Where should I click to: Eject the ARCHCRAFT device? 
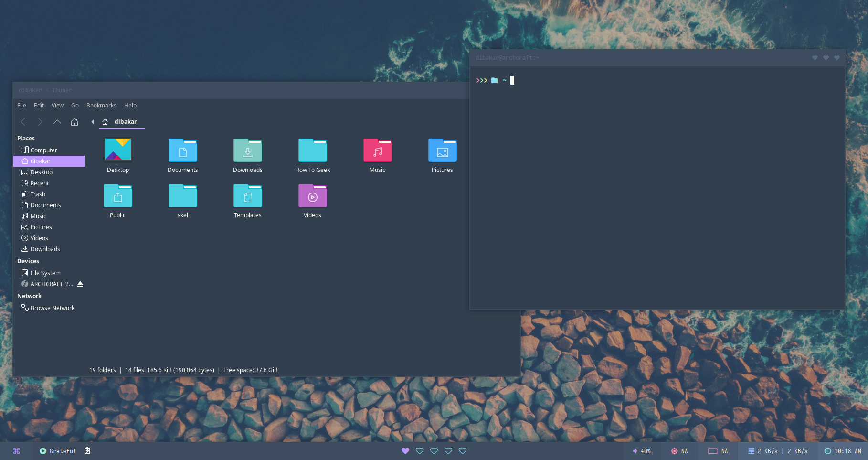80,284
